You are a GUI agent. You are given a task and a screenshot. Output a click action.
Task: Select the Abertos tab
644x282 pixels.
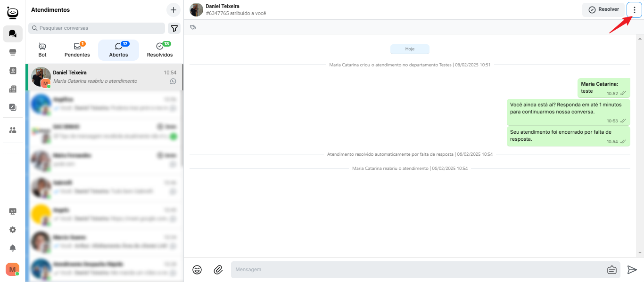pyautogui.click(x=118, y=50)
